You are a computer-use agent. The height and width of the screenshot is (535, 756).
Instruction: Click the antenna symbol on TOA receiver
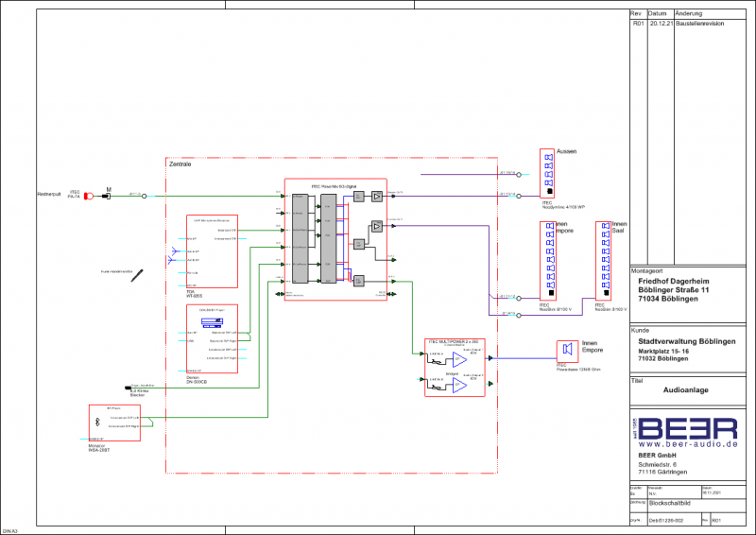[180, 253]
